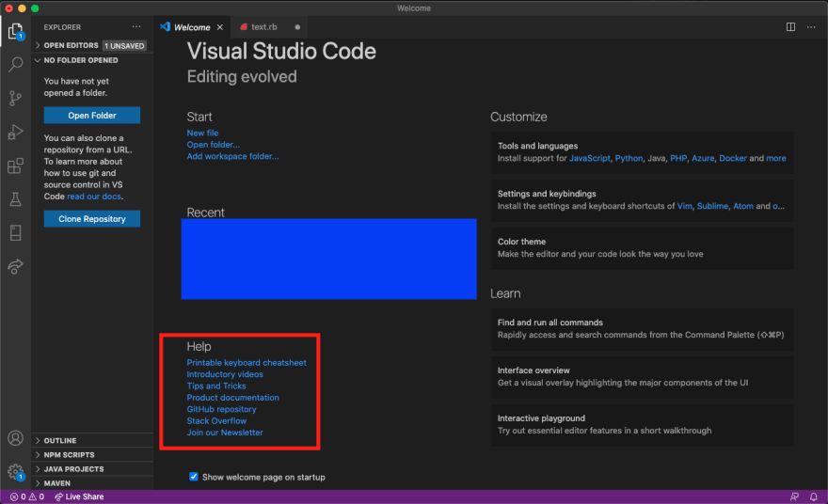Viewport: 828px width, 504px height.
Task: Click Open folder... under Start
Action: [213, 145]
